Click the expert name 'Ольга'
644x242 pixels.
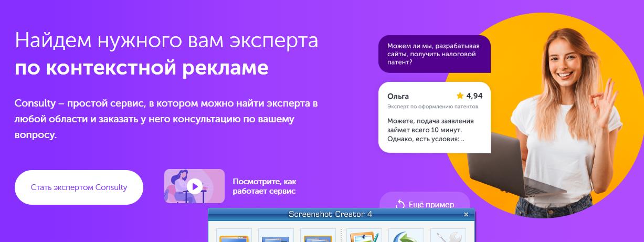tap(398, 96)
